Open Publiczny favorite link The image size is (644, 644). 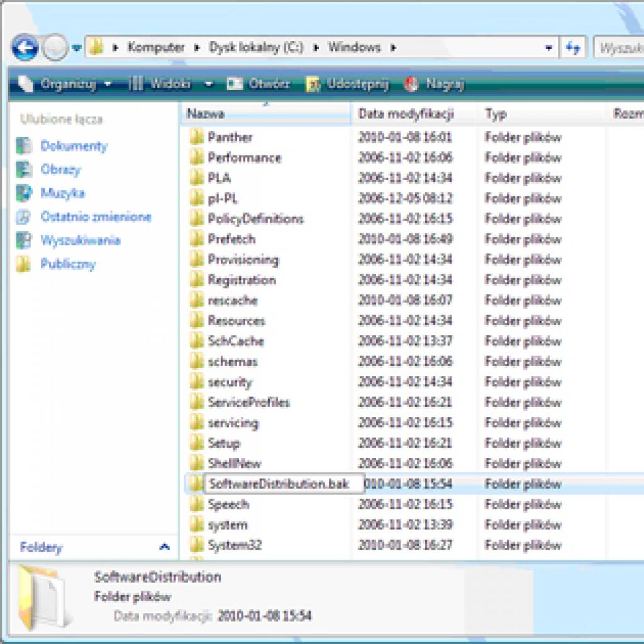click(x=68, y=264)
